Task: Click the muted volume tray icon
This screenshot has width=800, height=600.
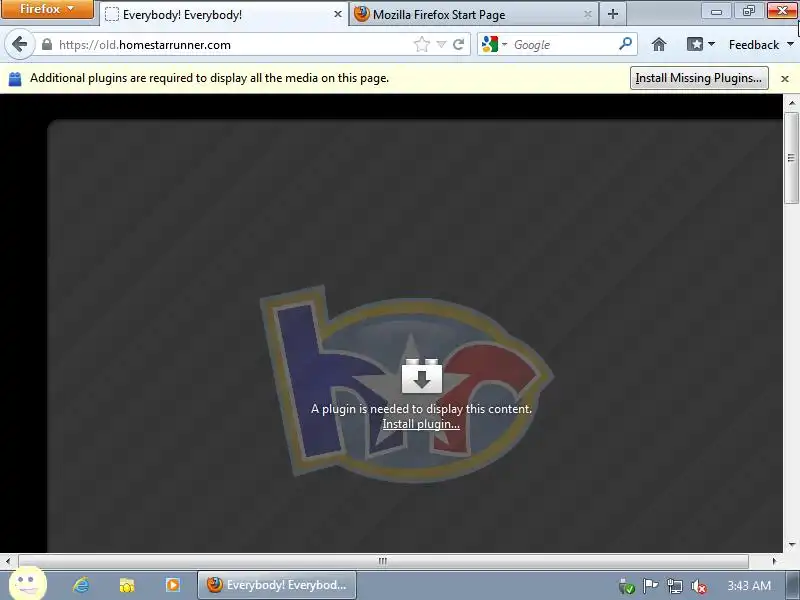Action: pyautogui.click(x=698, y=587)
